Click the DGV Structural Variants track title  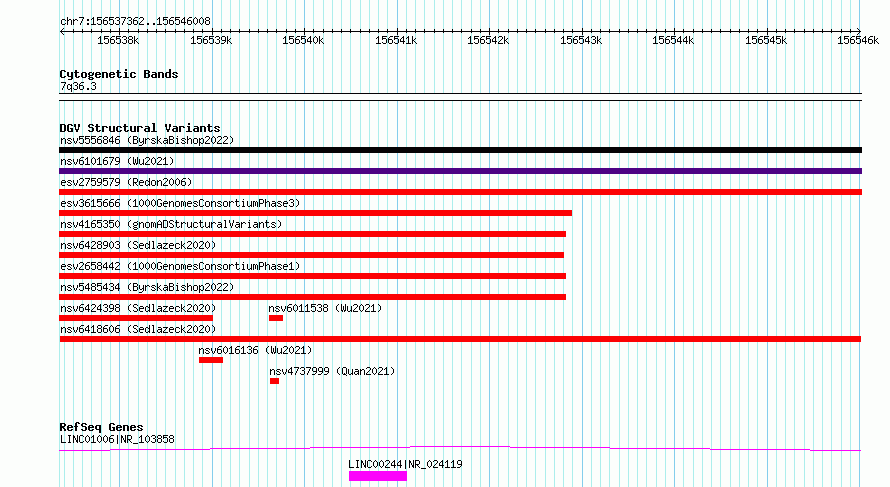[x=140, y=128]
